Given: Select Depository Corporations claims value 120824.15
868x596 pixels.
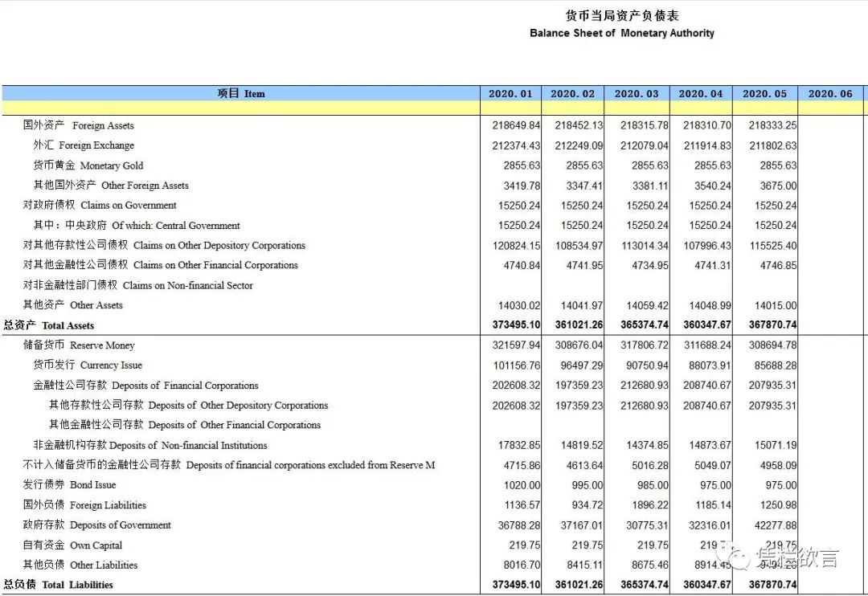Looking at the screenshot, I should pyautogui.click(x=516, y=246).
